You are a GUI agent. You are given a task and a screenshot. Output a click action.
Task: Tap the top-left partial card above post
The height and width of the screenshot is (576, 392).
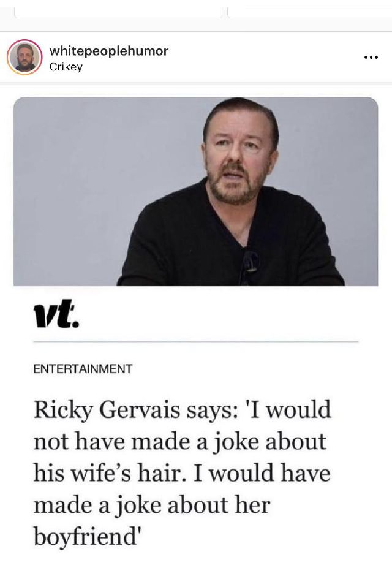tap(118, 12)
